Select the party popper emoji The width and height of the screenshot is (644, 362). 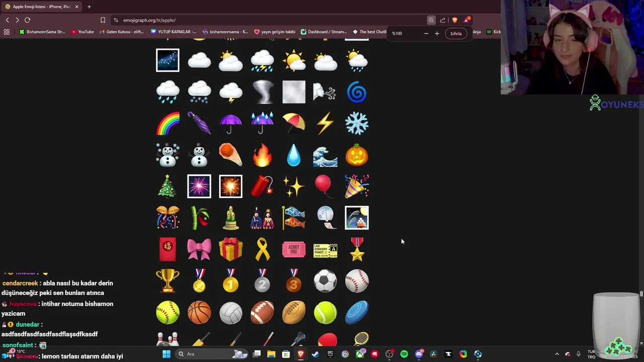click(357, 186)
